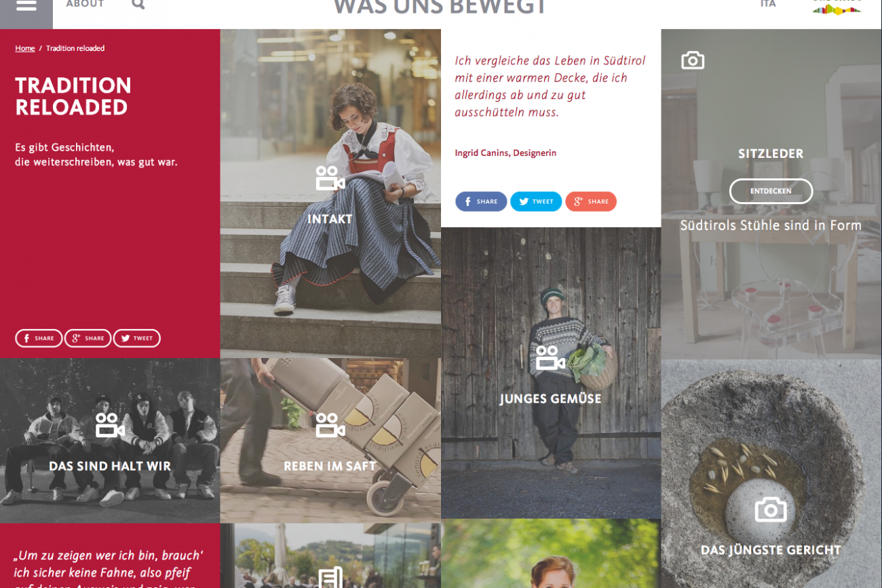882x588 pixels.
Task: Open DAS JÜNGSTE GERICHT camera icon
Action: tap(771, 509)
